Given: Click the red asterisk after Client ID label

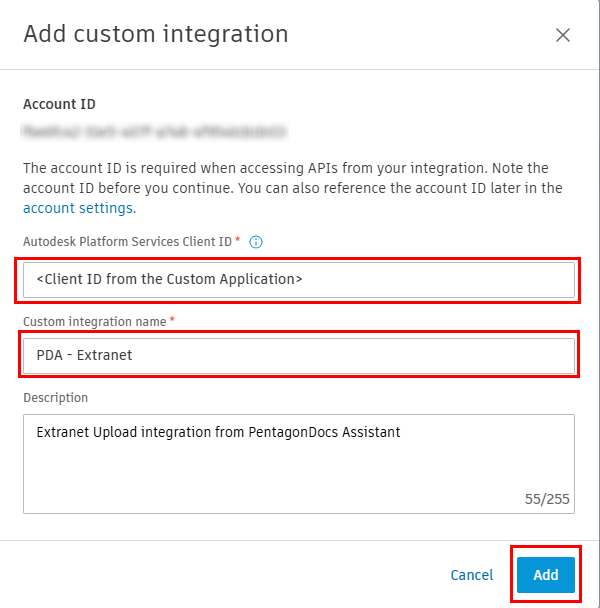Looking at the screenshot, I should [238, 241].
